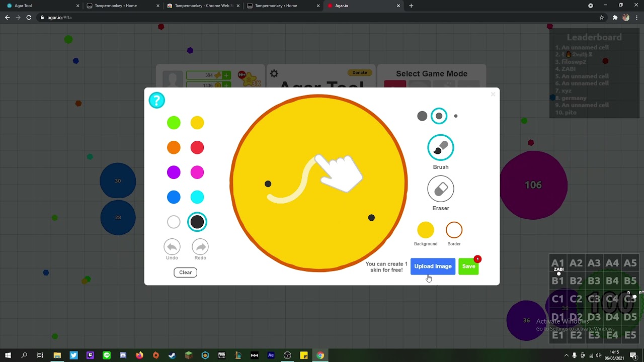Viewport: 644px width, 362px height.
Task: Open the browser extensions puzzle icon
Action: [615, 17]
